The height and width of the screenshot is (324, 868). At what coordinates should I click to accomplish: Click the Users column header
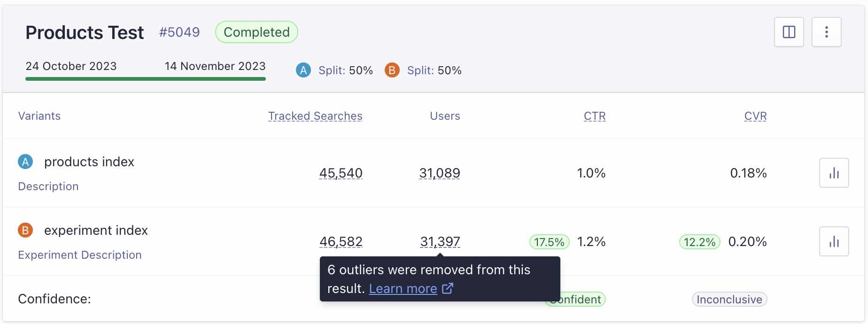pos(445,116)
